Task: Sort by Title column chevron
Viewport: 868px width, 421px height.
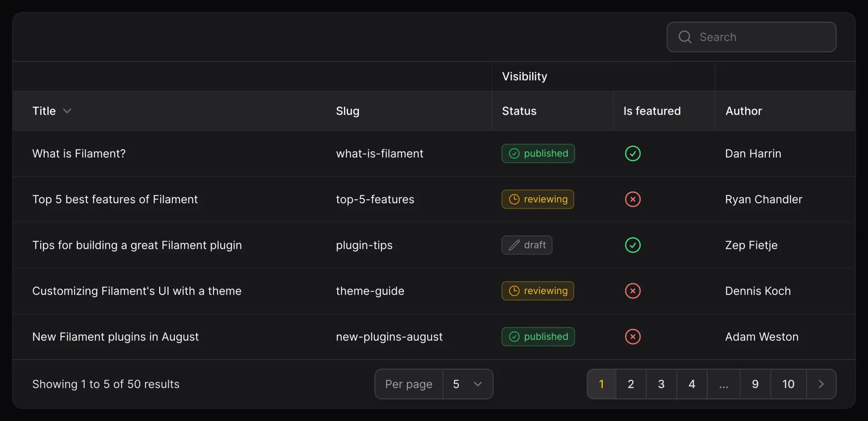Action: pyautogui.click(x=67, y=111)
